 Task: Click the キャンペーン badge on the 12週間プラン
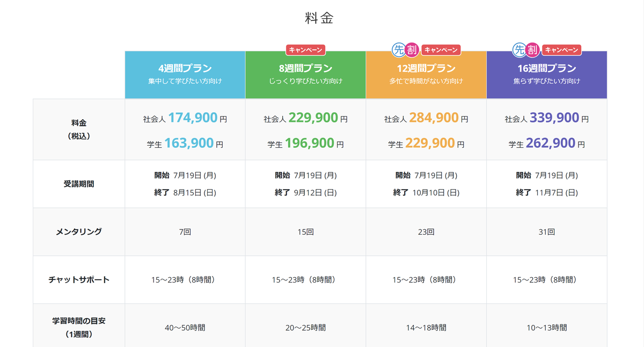click(x=441, y=49)
